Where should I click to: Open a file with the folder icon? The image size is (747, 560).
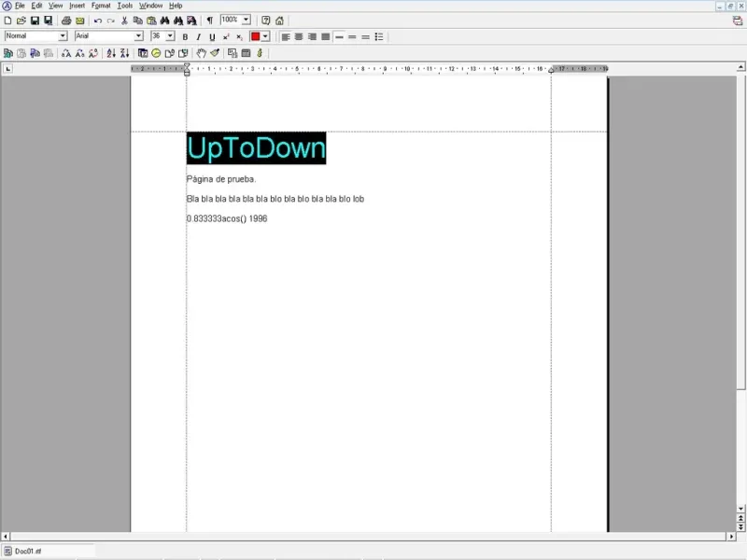pos(21,21)
